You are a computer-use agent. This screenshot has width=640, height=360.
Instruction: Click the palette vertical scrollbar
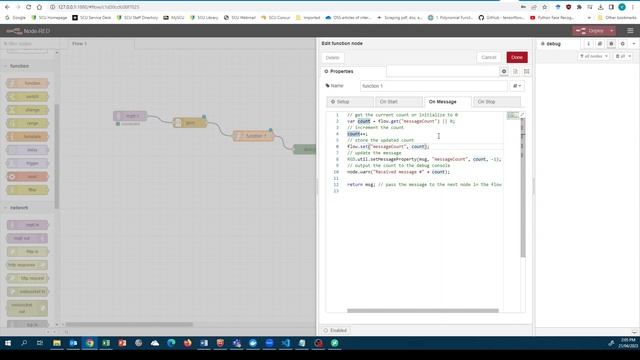click(x=57, y=156)
